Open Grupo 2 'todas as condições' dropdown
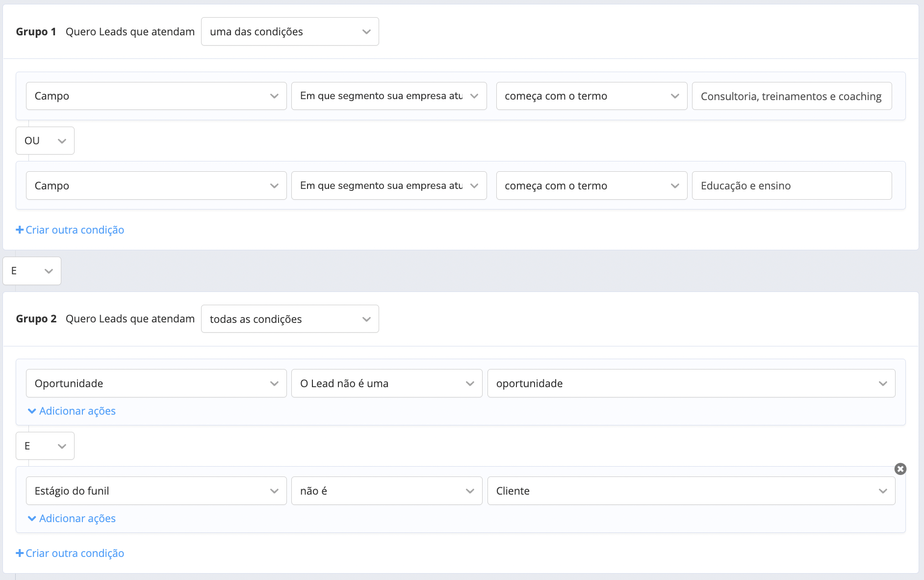This screenshot has height=580, width=924. 290,319
